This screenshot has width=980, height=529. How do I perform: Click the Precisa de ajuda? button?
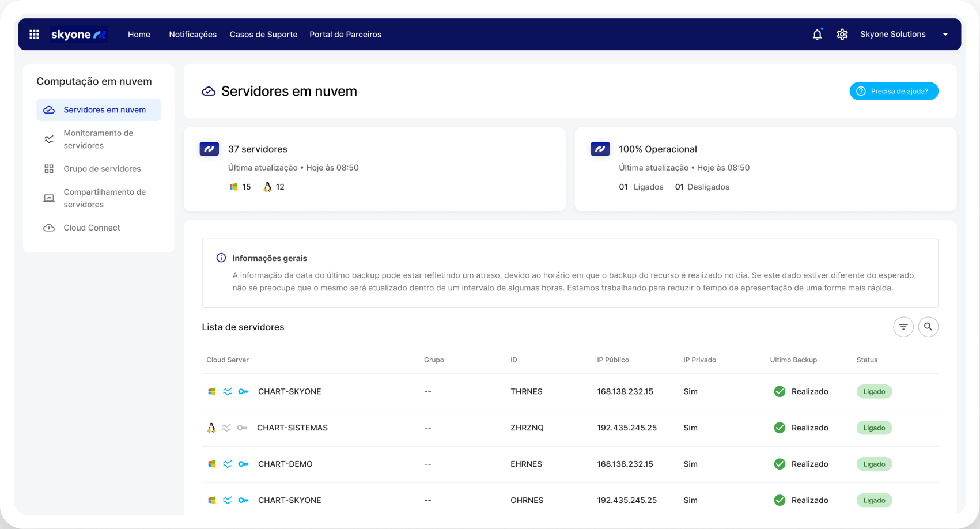coord(894,91)
